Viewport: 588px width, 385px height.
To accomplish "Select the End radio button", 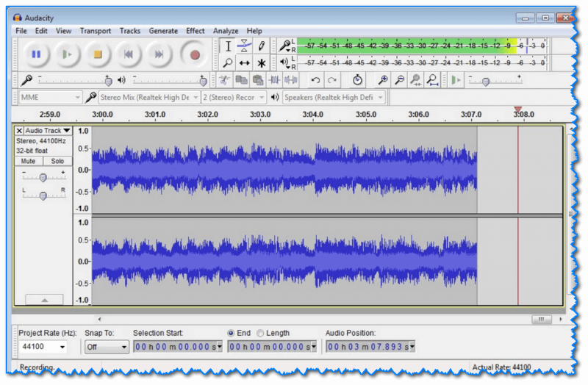I will click(x=231, y=333).
